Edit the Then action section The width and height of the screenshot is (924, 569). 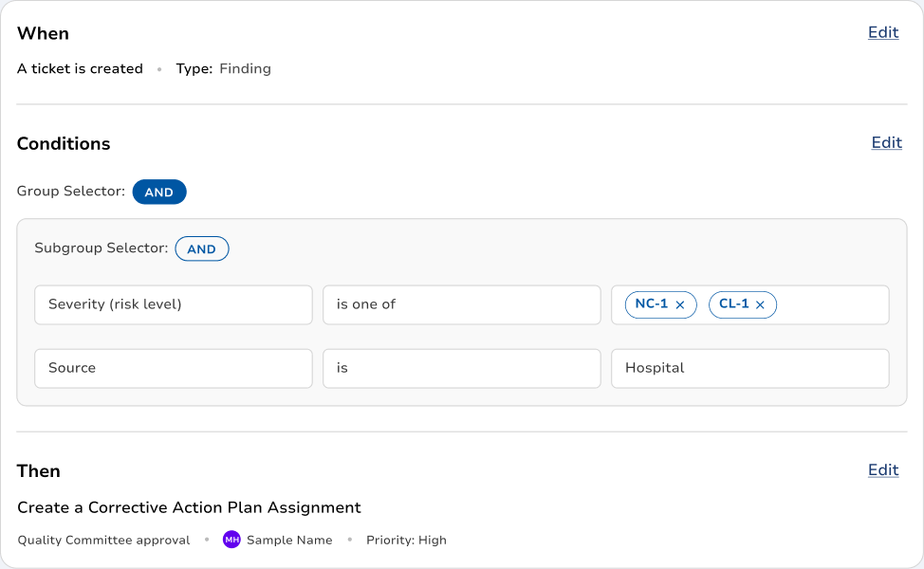pos(883,470)
